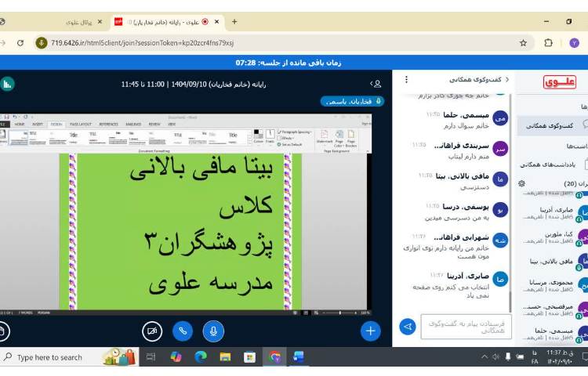Open the Page Layout tab in shared Word
Screen dimensions: 588x376
81,124
